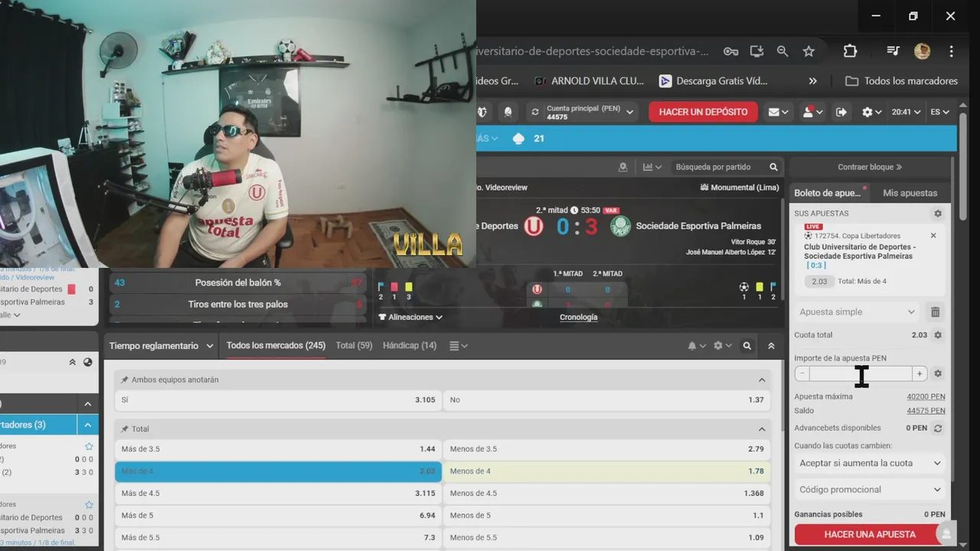Open the markets bell notification dropdown
This screenshot has width=980, height=551.
(x=696, y=346)
